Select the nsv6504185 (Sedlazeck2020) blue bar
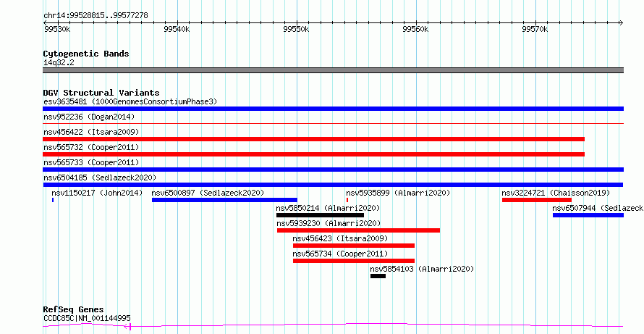Viewport: 644px width, 334px height. pos(333,185)
